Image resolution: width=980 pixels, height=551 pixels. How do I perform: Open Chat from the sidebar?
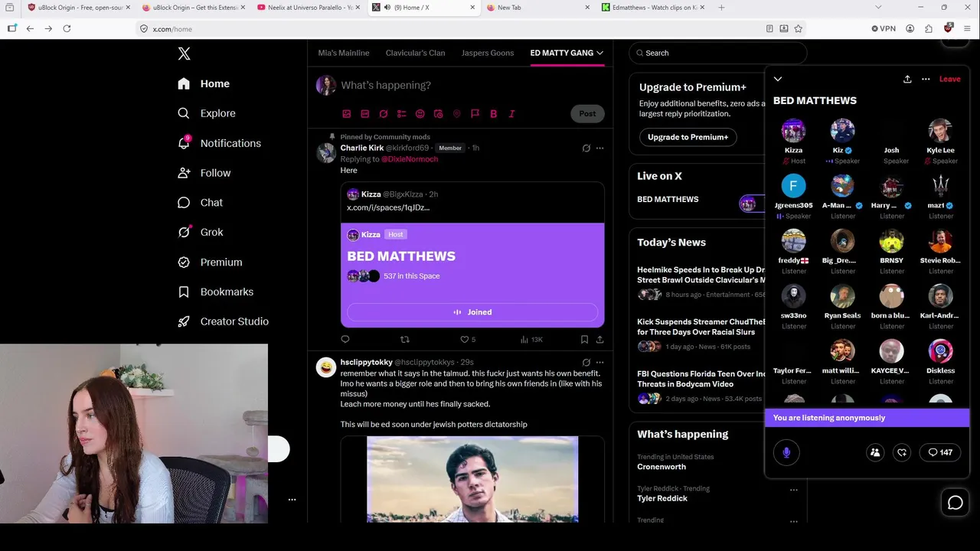coord(200,203)
